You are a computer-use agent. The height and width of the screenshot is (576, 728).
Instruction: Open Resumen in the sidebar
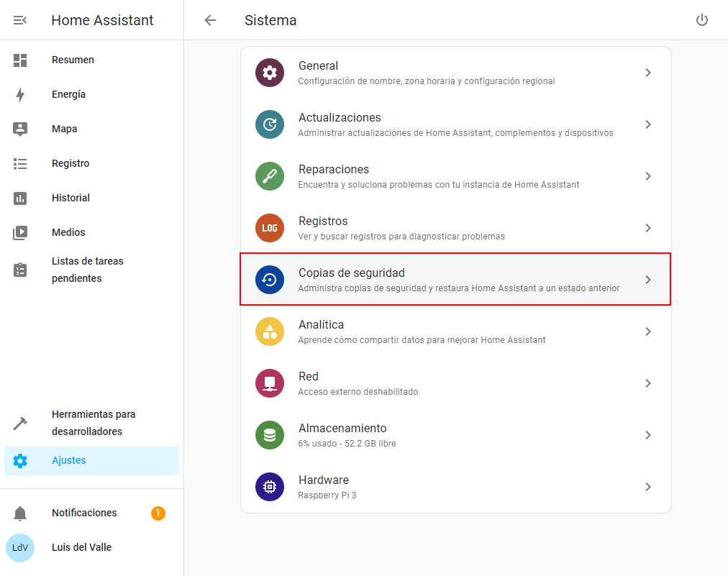pyautogui.click(x=91, y=60)
